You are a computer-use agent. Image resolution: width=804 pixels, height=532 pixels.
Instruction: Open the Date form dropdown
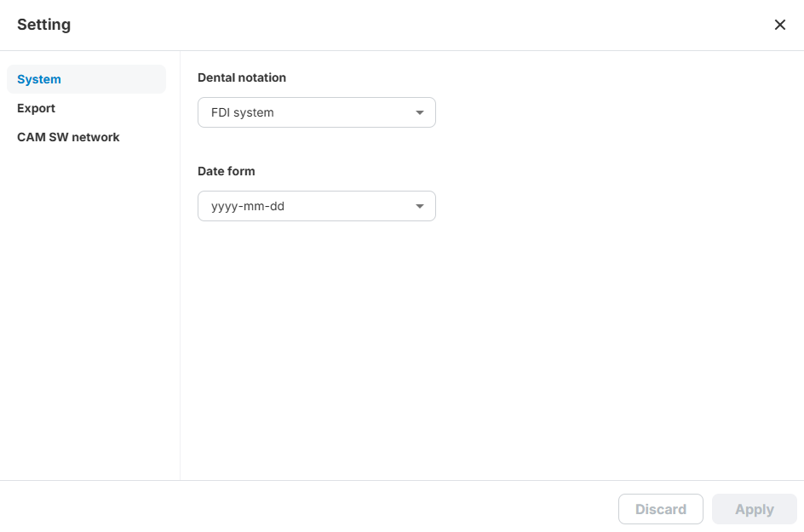[316, 206]
